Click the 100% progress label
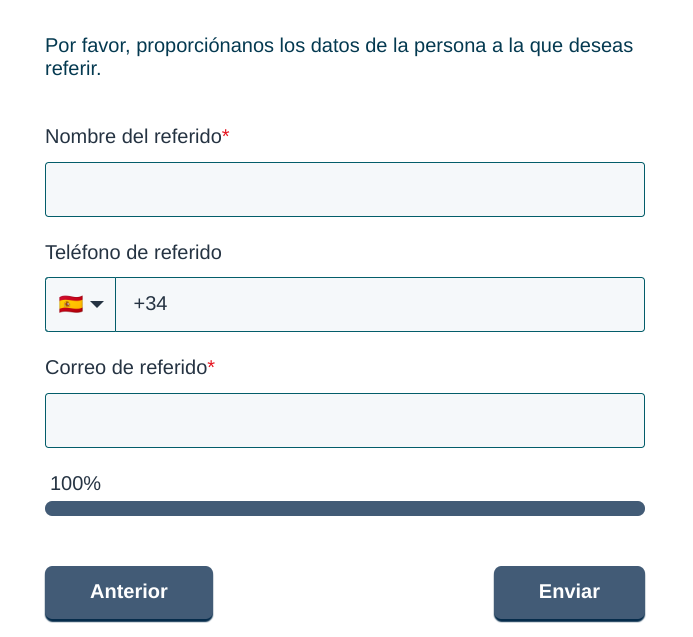693x637 pixels. pos(75,484)
